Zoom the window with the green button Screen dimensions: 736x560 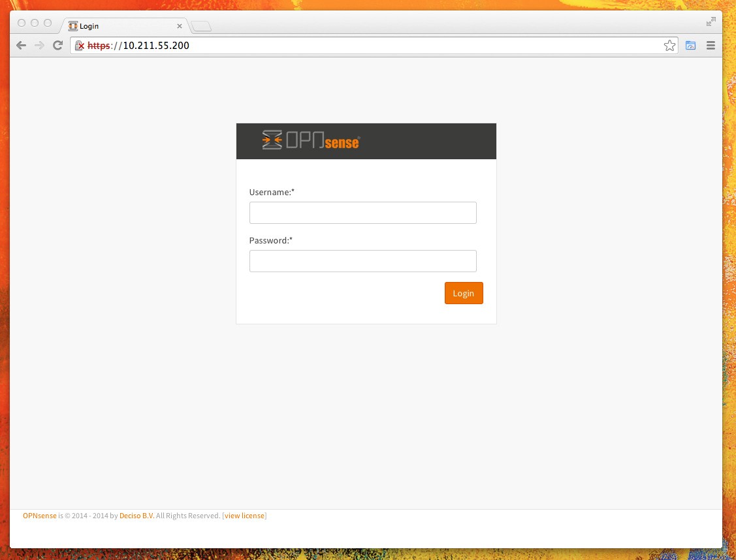[48, 23]
